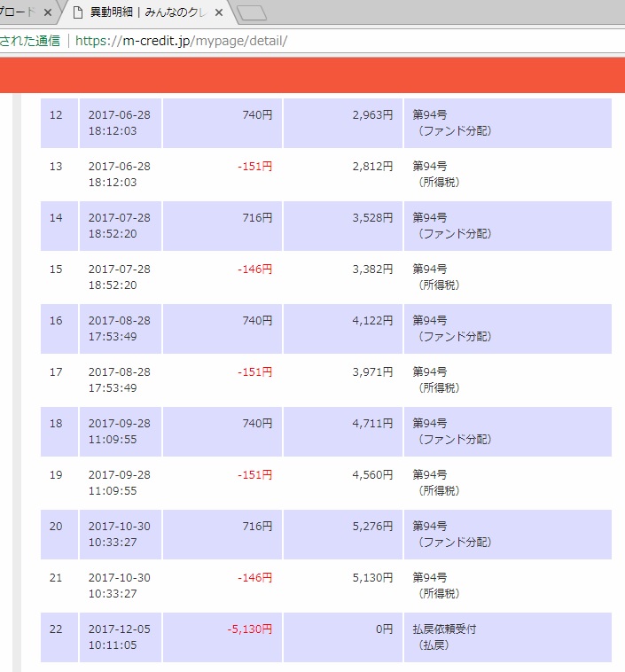Click the orange site header bar
The width and height of the screenshot is (625, 672).
pyautogui.click(x=312, y=74)
